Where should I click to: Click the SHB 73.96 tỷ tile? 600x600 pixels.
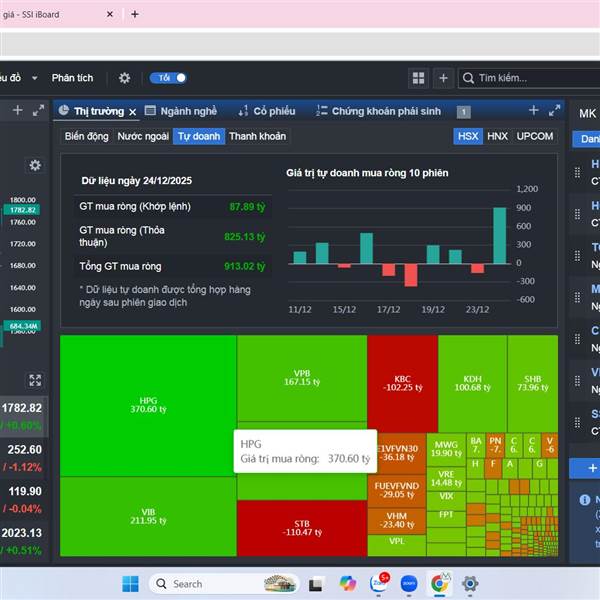tap(533, 383)
